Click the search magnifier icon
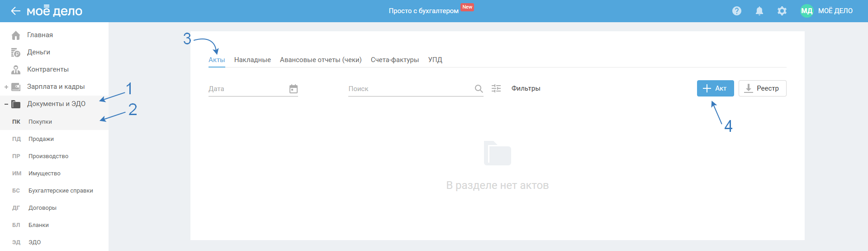Image resolution: width=868 pixels, height=251 pixels. pos(479,89)
